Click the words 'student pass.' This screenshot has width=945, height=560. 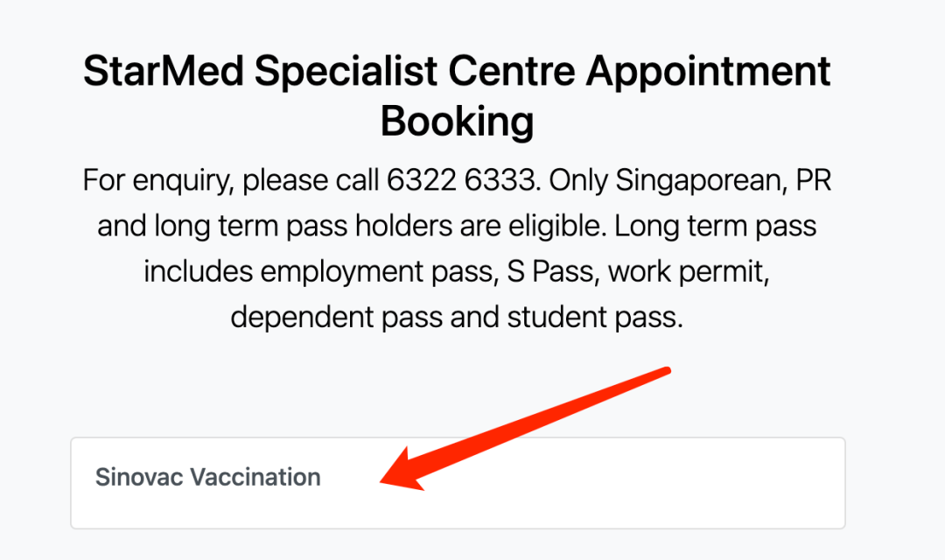pyautogui.click(x=595, y=317)
